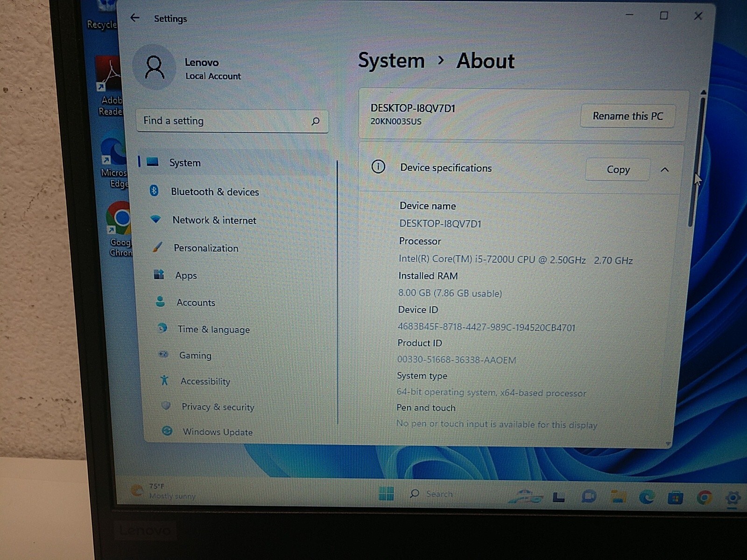Open the Adobe Reader desktop shortcut
The height and width of the screenshot is (560, 747).
point(110,86)
